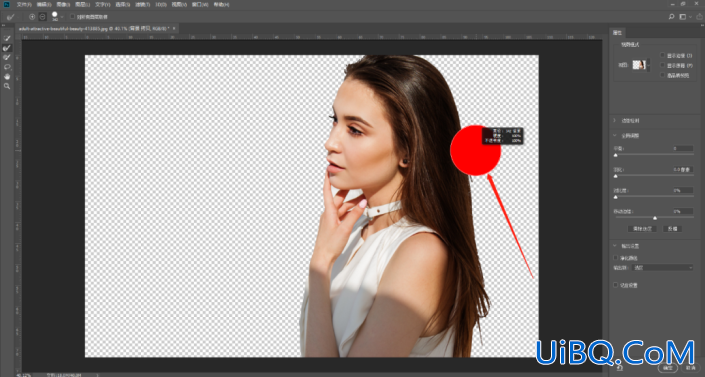Click the Cancel button
Image resolution: width=705 pixels, height=377 pixels.
[x=691, y=368]
